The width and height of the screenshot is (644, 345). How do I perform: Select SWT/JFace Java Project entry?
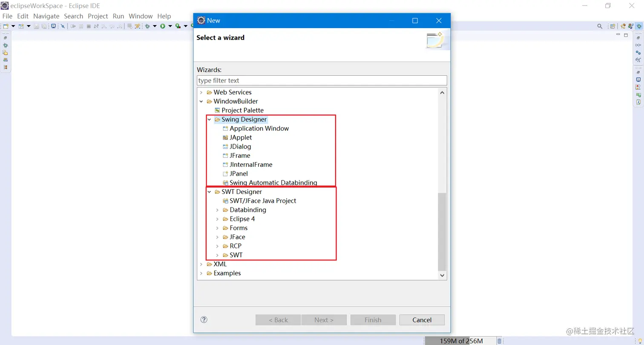[x=263, y=201]
